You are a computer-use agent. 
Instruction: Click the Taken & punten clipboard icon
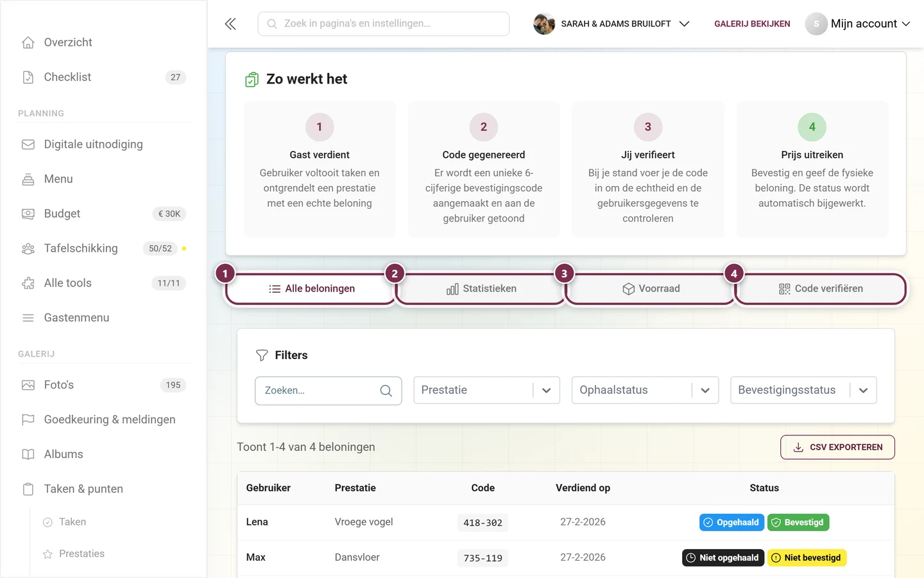[x=28, y=489]
